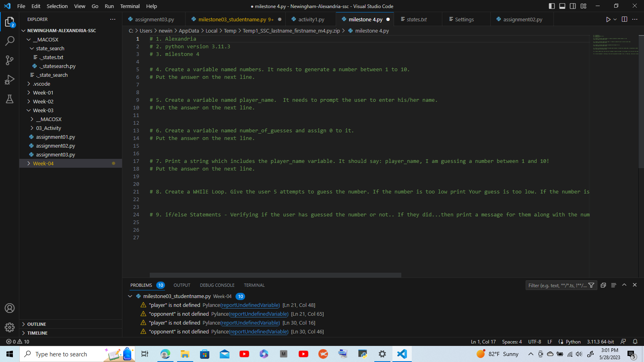Open the Search view in the Activity Bar
The image size is (644, 362).
(x=10, y=41)
